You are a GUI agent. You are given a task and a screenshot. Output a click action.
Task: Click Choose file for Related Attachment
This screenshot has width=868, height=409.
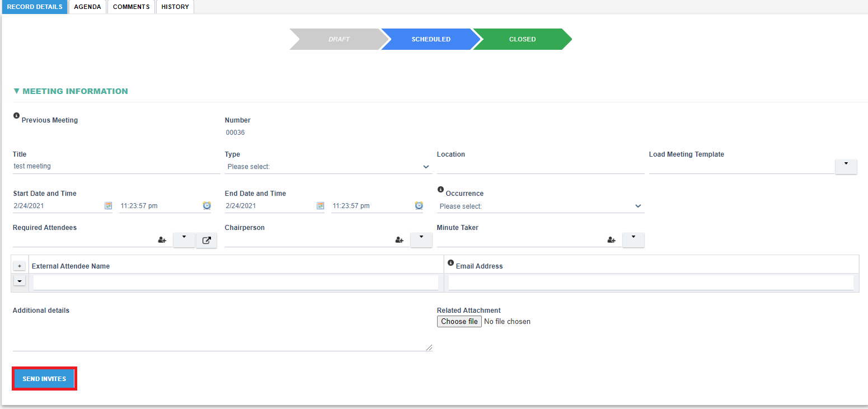click(459, 322)
